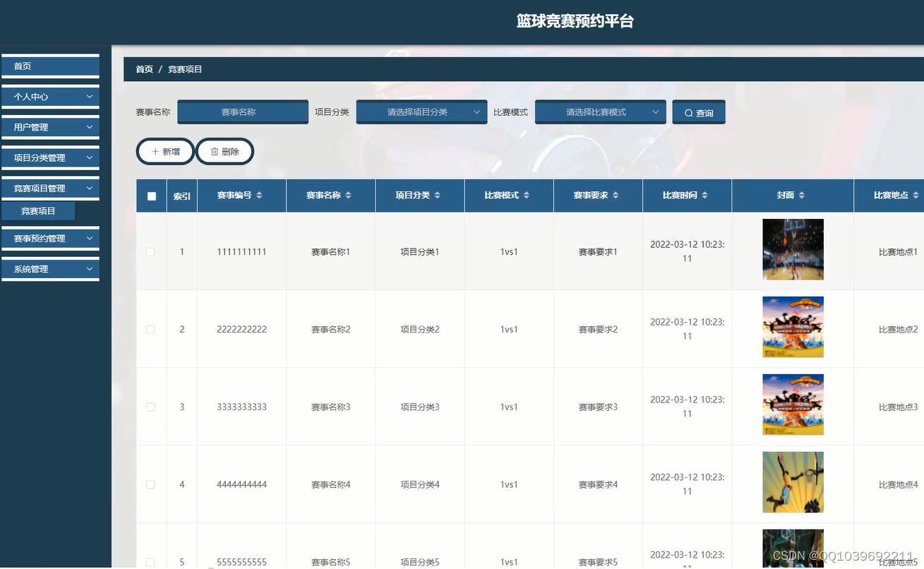Select the 竞赛项目 submenu item
Viewport: 924px width, 569px height.
pos(38,211)
